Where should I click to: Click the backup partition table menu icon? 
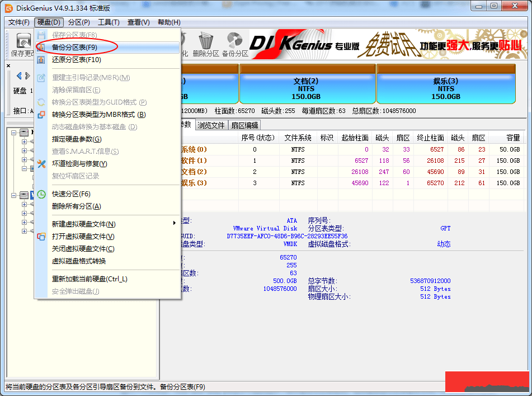[41, 47]
